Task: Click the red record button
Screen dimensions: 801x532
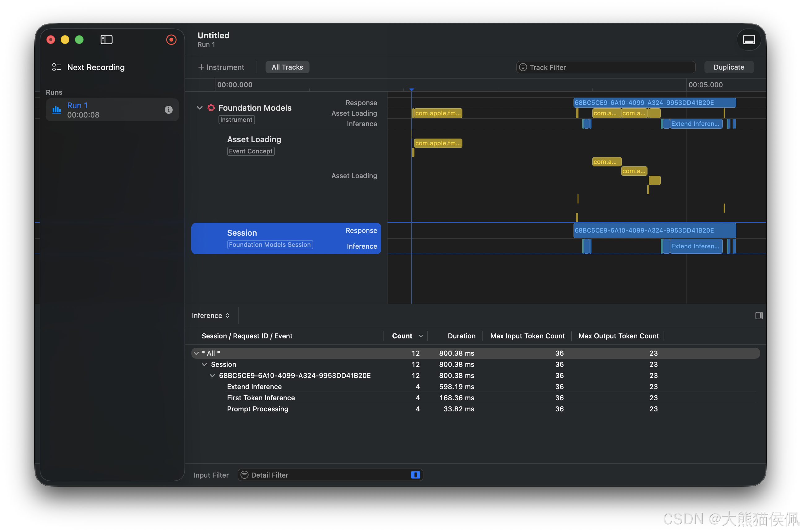Action: tap(171, 40)
